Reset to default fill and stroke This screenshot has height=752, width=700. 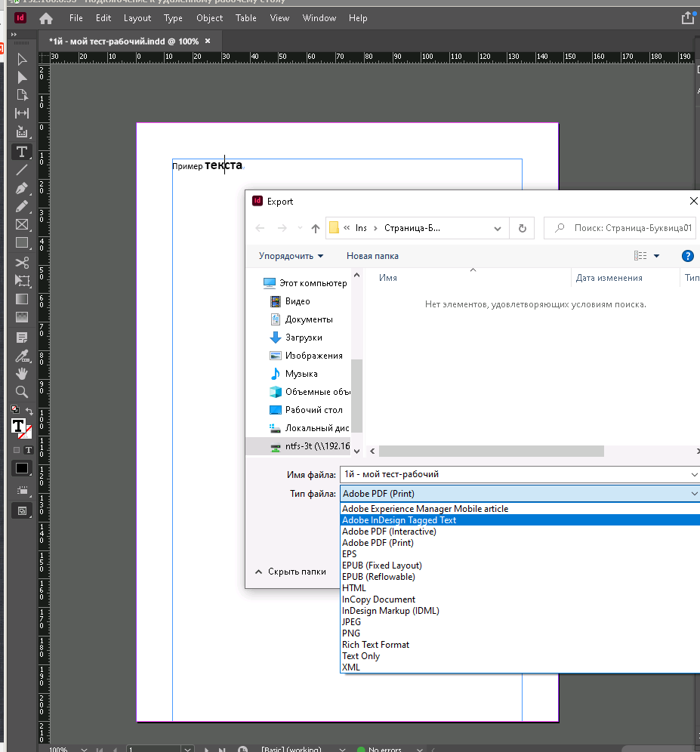coord(15,409)
